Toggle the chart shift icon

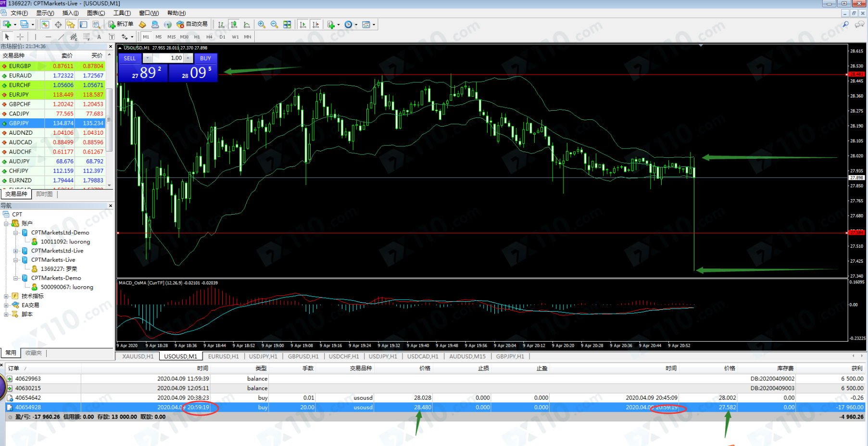click(x=315, y=24)
